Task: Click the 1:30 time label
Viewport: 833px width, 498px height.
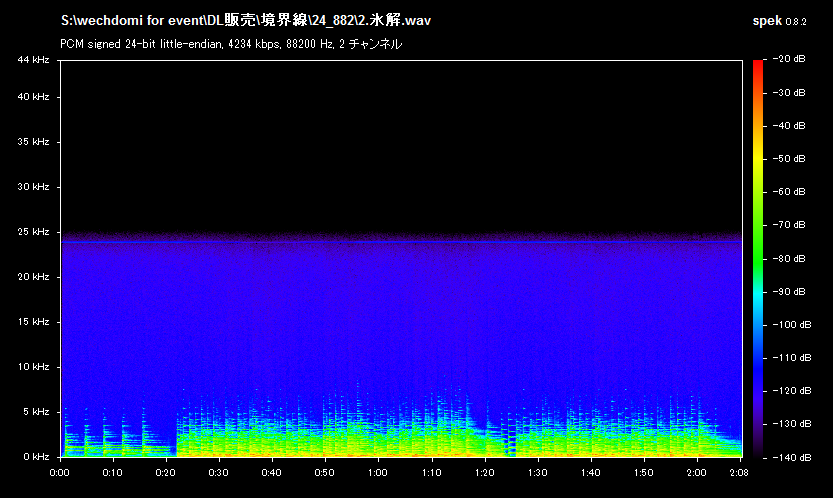Action: [x=538, y=473]
